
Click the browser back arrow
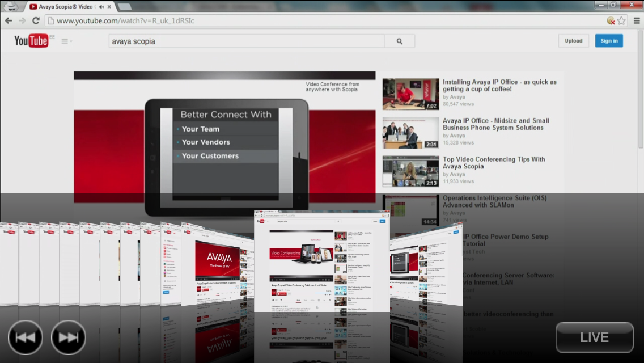pos(8,20)
